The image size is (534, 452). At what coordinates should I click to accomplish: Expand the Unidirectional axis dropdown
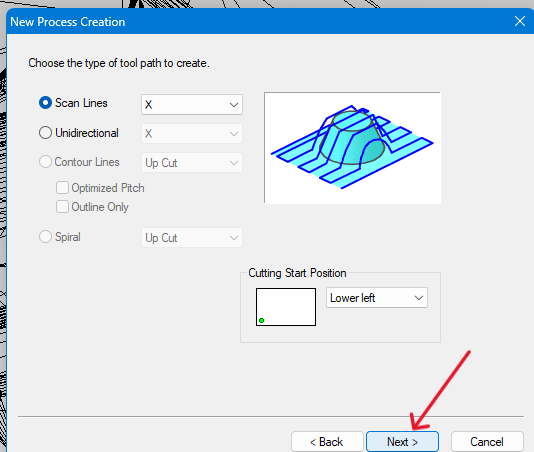pyautogui.click(x=192, y=134)
